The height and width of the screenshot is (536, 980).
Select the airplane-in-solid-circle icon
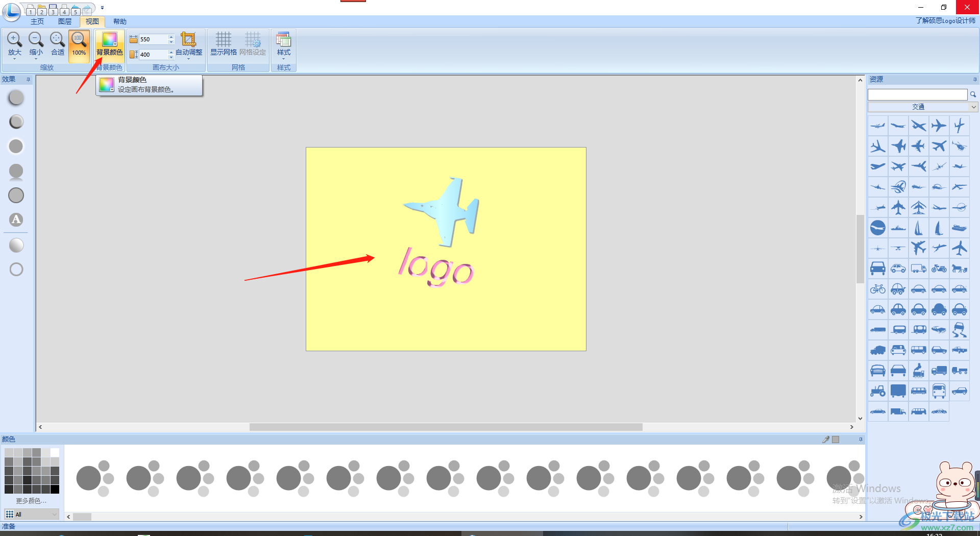878,228
